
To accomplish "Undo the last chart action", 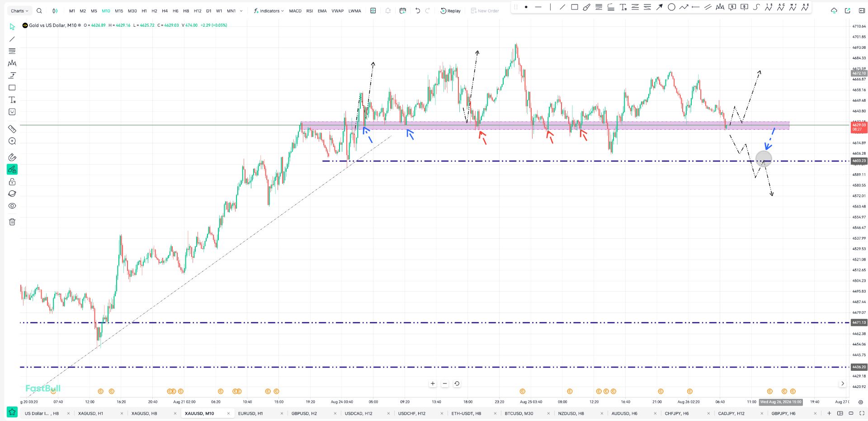I will pos(417,11).
